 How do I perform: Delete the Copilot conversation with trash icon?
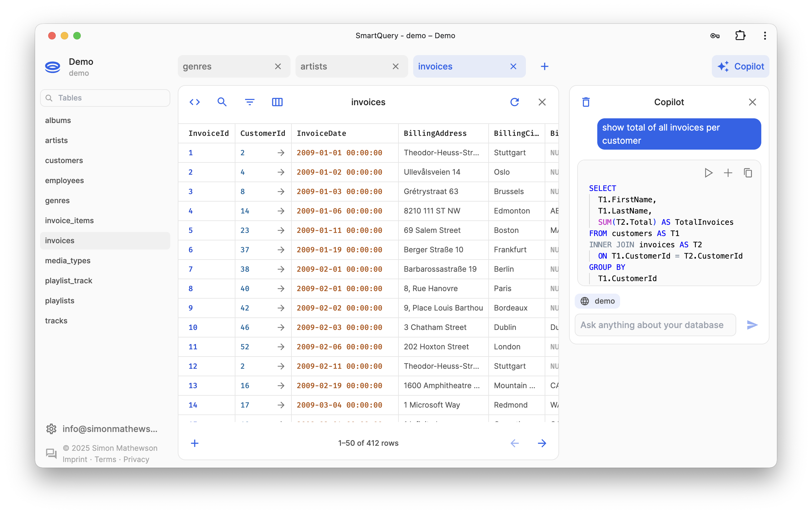pos(586,102)
